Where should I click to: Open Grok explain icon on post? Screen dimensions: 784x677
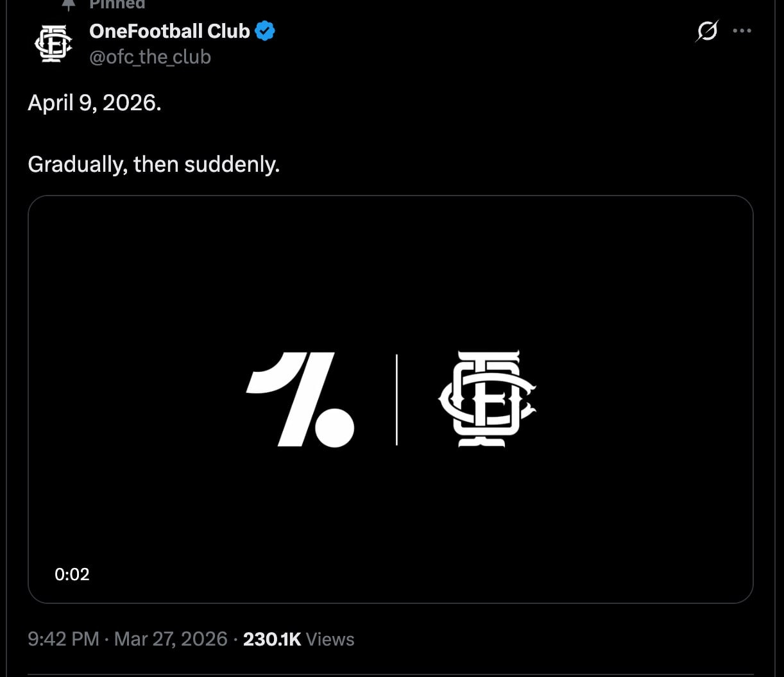click(706, 31)
